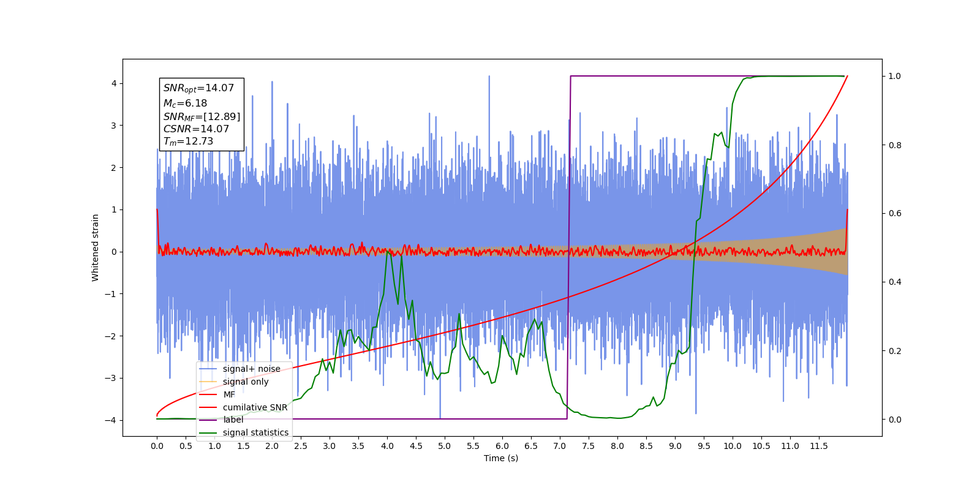The height and width of the screenshot is (490, 980).
Task: Click the 8.0 tick on the time axis
Action: point(617,446)
